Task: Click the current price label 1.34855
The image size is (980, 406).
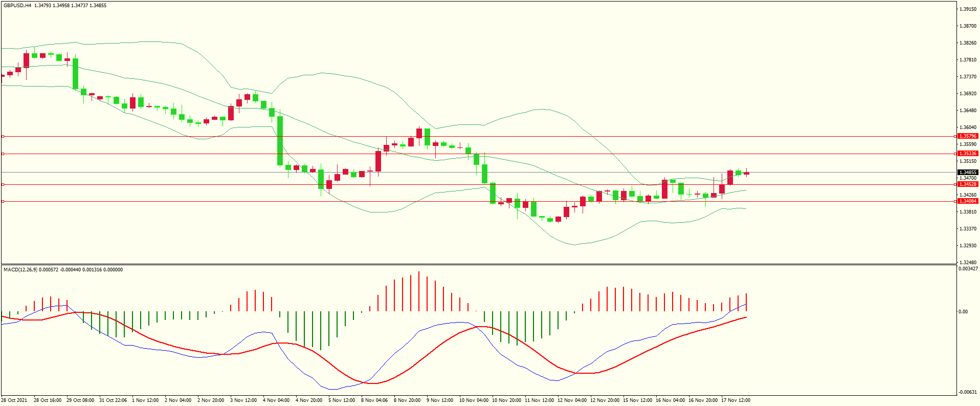Action: click(x=968, y=173)
